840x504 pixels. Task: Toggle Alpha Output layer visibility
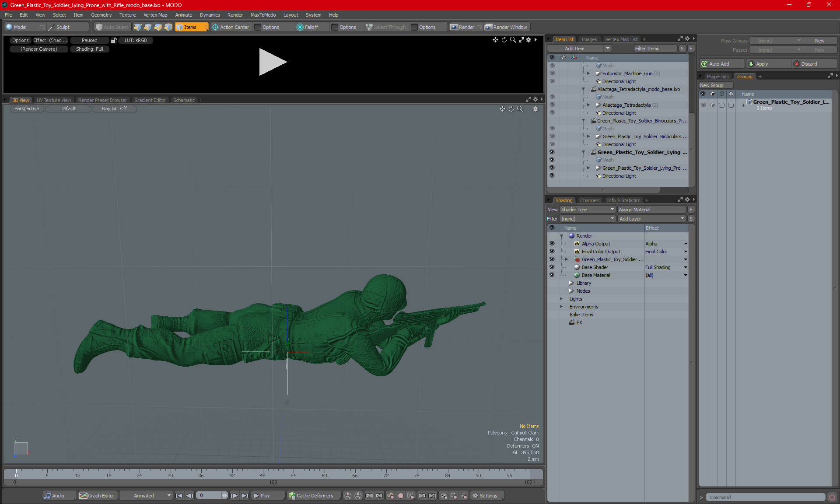pyautogui.click(x=552, y=244)
